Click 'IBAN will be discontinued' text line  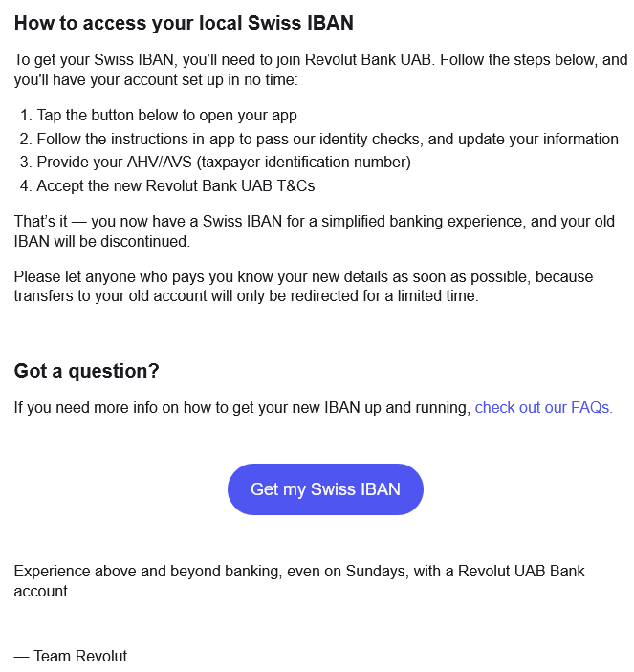[x=102, y=241]
